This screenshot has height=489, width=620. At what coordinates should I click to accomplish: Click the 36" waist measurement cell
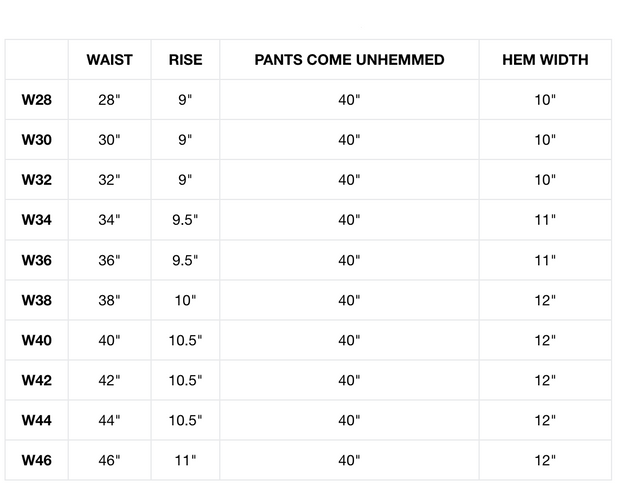pyautogui.click(x=110, y=260)
